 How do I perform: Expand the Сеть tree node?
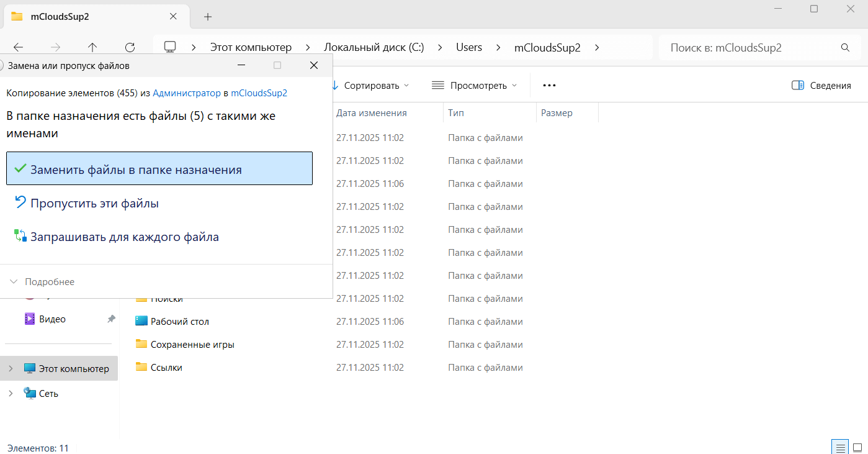click(x=11, y=394)
